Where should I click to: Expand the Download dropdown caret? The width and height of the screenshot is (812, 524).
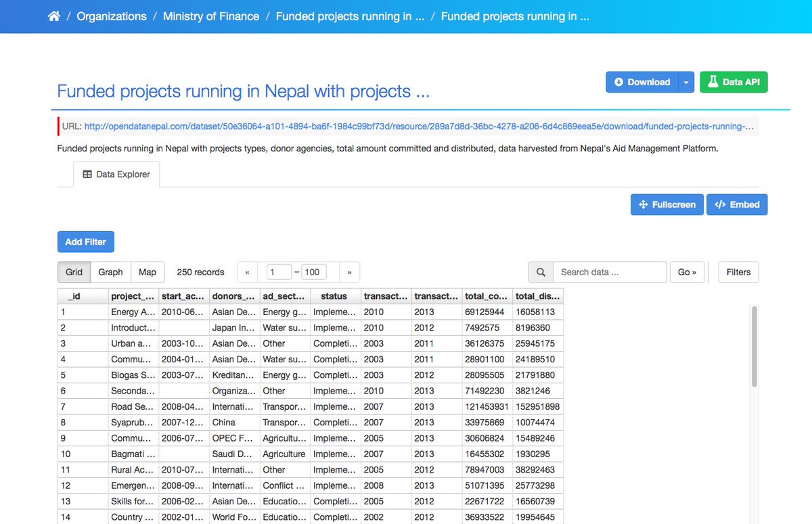[x=685, y=82]
